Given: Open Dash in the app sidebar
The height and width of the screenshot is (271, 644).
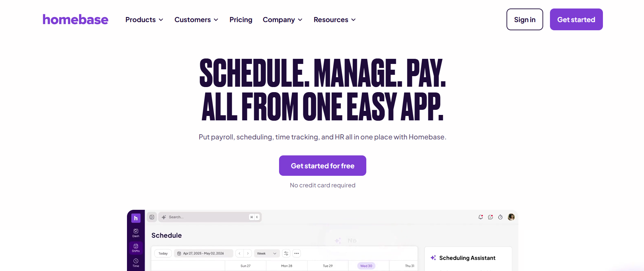Looking at the screenshot, I should (x=136, y=233).
